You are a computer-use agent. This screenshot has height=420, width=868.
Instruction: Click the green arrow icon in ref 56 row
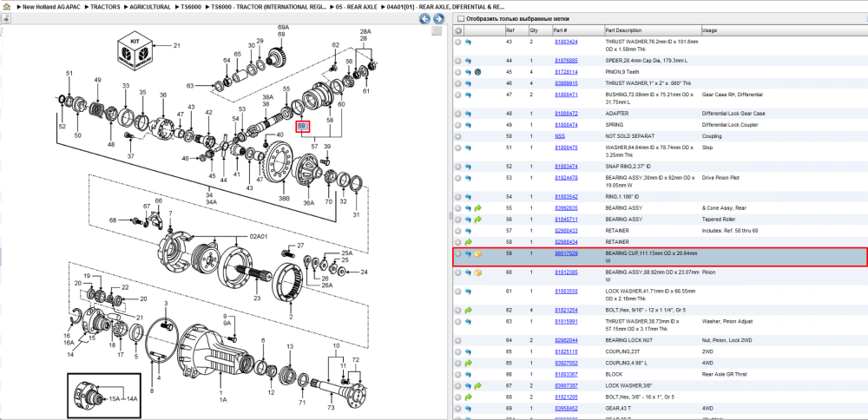pos(477,220)
